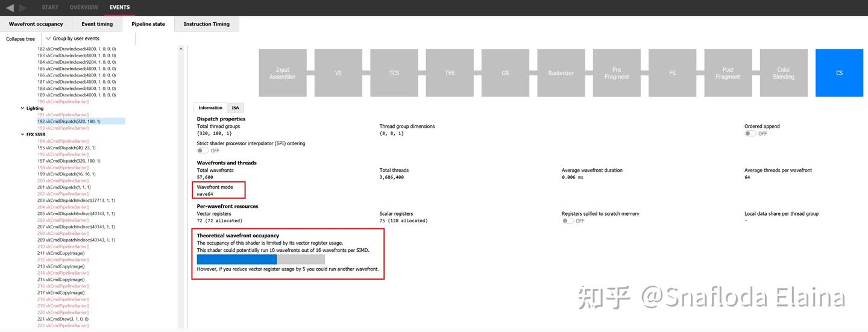Click Average wavefront duration value 0.006 ms
The height and width of the screenshot is (332, 868).
tap(573, 177)
